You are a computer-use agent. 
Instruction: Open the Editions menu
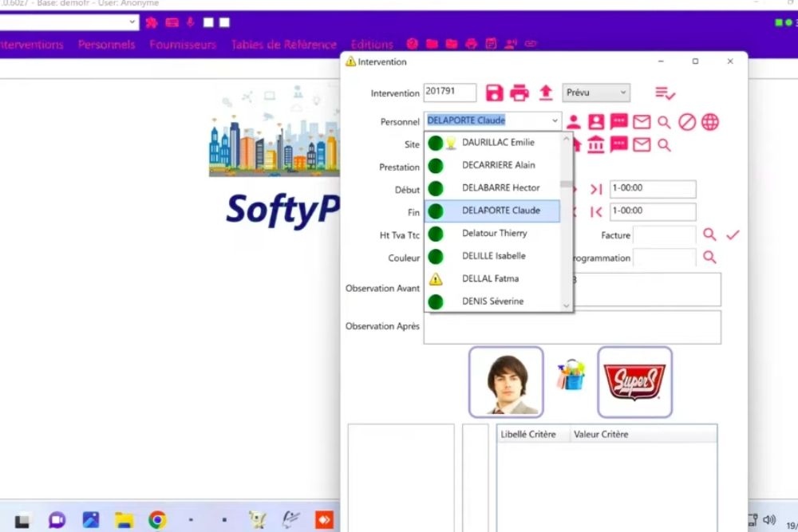(371, 44)
